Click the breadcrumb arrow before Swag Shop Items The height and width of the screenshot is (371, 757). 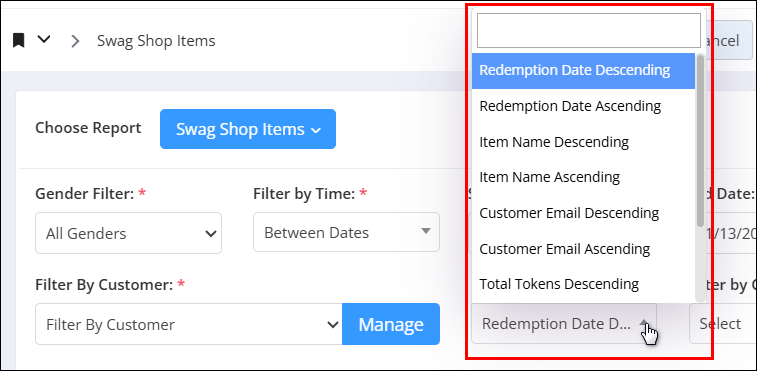click(x=75, y=41)
